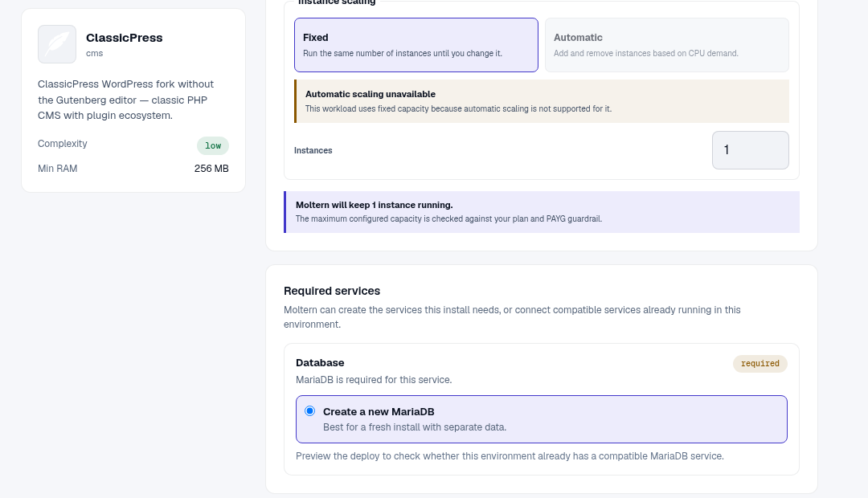Click the Automatic scaling unavailable notice
This screenshot has height=498, width=868.
[542, 101]
